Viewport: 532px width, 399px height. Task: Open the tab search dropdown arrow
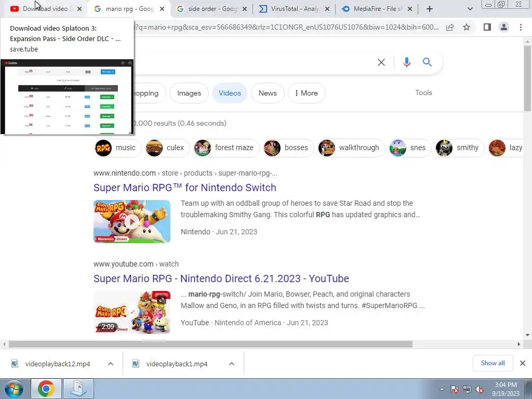[470, 9]
